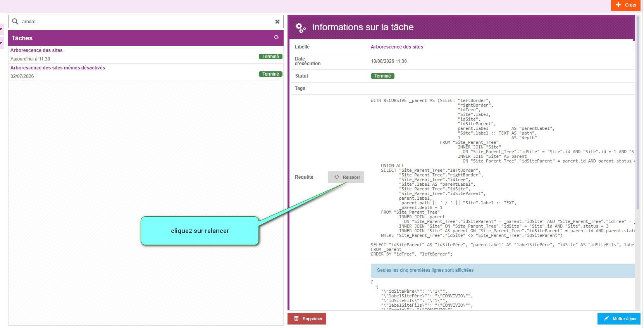
Task: Open task 'Arborescence des sites mêmes désactivés'
Action: [58, 68]
